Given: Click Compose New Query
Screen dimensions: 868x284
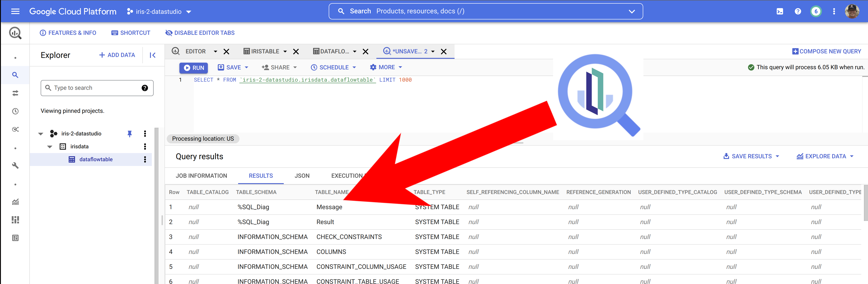Looking at the screenshot, I should pos(827,51).
